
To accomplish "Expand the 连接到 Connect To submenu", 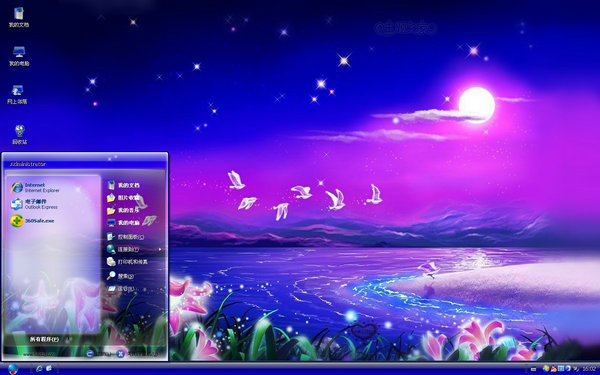I will (x=134, y=249).
